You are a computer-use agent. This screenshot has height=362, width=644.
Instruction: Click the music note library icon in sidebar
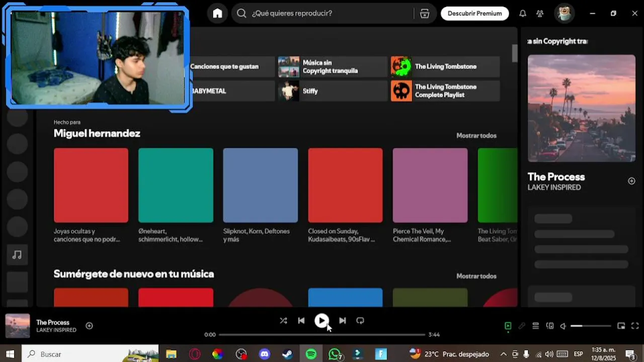point(17,255)
